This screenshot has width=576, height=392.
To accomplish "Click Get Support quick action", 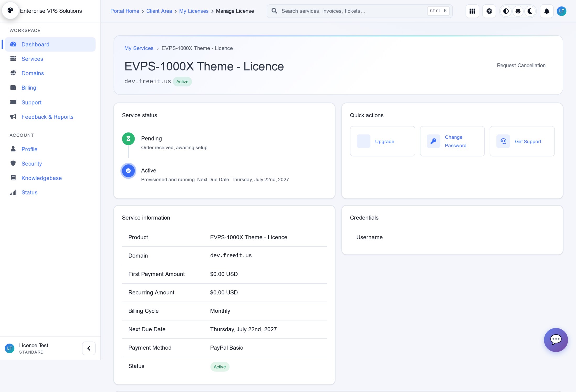I will click(522, 141).
